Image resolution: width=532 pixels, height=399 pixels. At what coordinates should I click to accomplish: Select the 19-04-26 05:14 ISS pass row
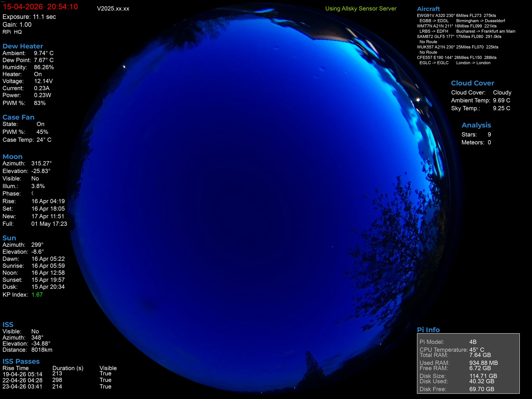[22, 374]
